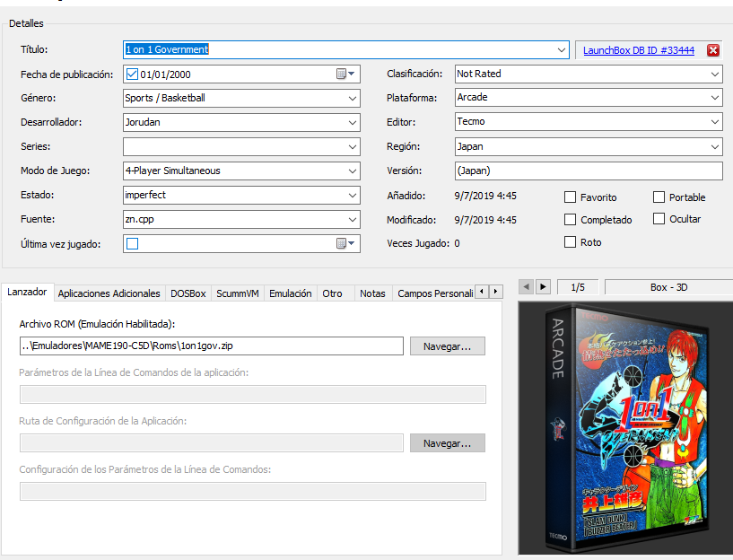Expand the Título dropdown
The width and height of the screenshot is (733, 560).
coord(562,49)
